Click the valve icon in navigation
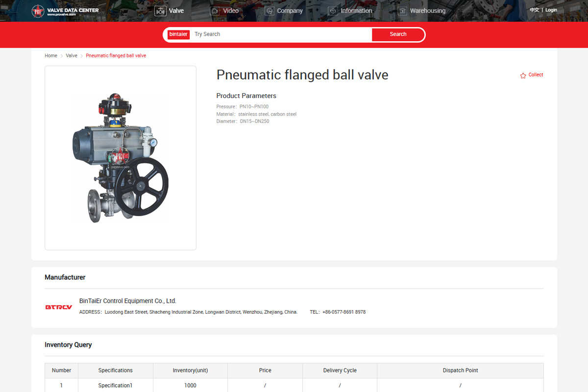This screenshot has width=588, height=392. coord(160,11)
